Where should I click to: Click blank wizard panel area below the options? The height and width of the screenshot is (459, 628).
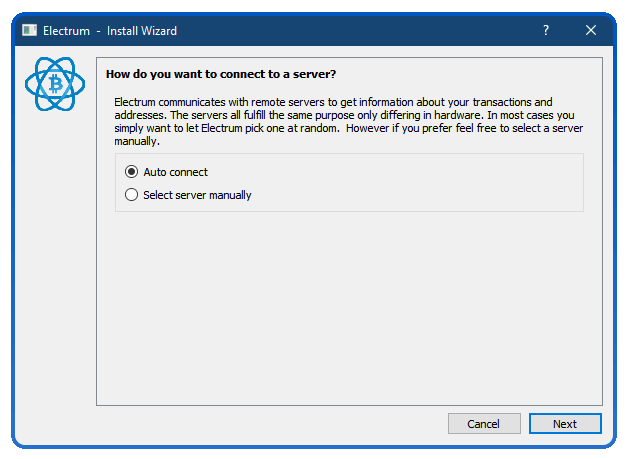click(x=349, y=308)
